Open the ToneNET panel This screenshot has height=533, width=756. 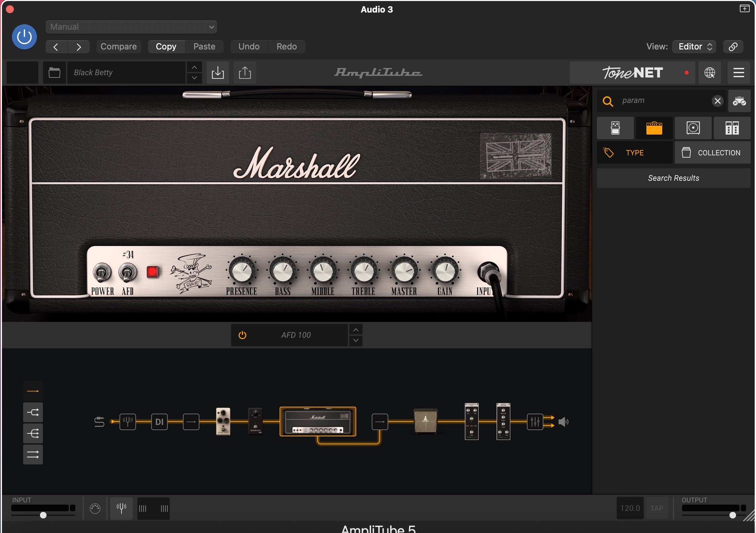632,73
